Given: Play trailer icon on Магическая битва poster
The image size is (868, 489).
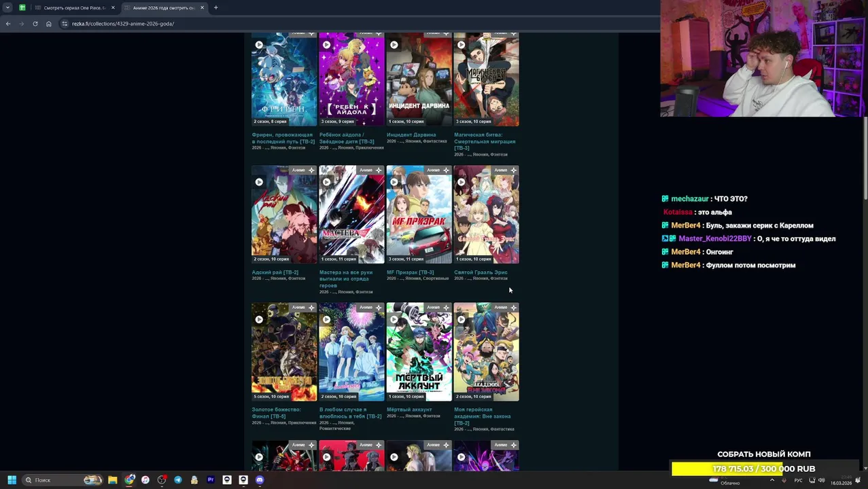Looking at the screenshot, I should click(x=461, y=45).
